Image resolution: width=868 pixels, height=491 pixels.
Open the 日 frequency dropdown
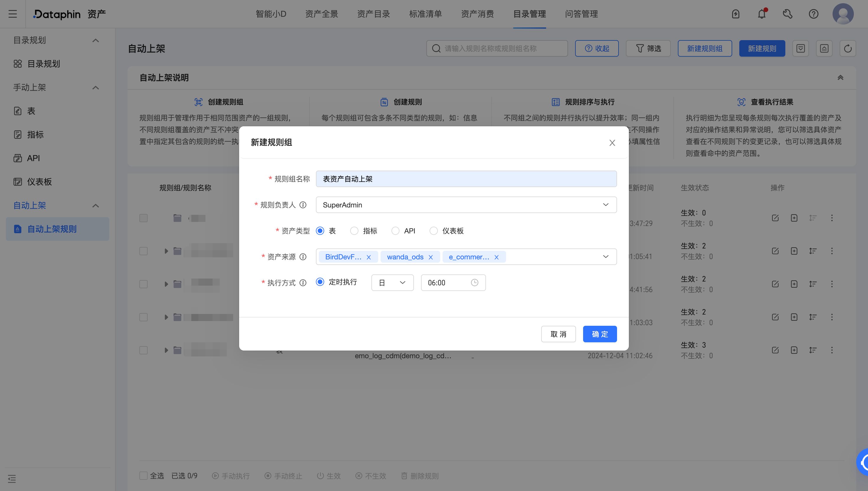point(392,283)
